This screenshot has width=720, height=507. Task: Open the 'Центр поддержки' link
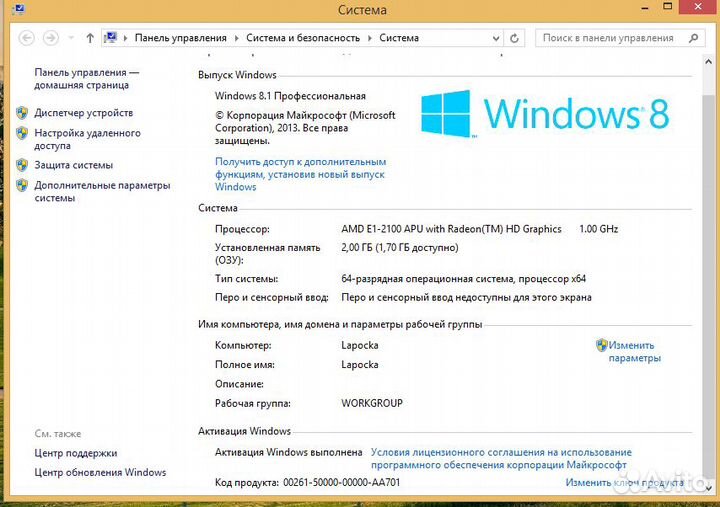(75, 453)
